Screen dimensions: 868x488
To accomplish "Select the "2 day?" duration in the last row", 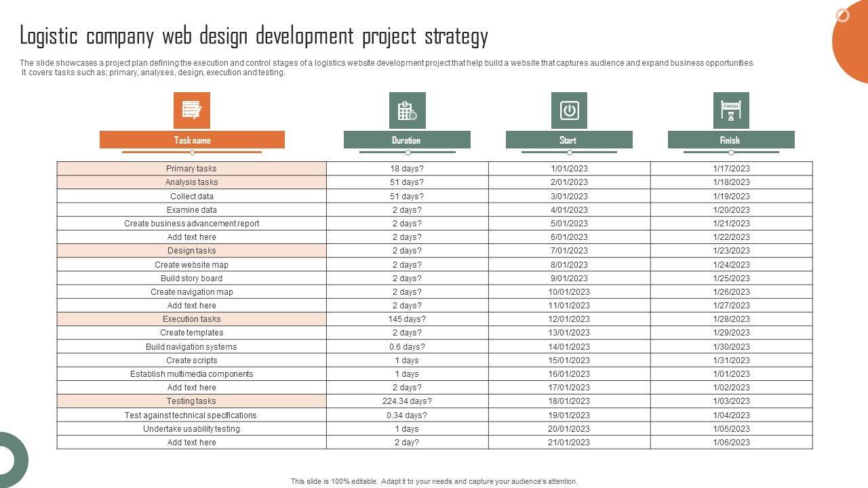I will [x=407, y=443].
